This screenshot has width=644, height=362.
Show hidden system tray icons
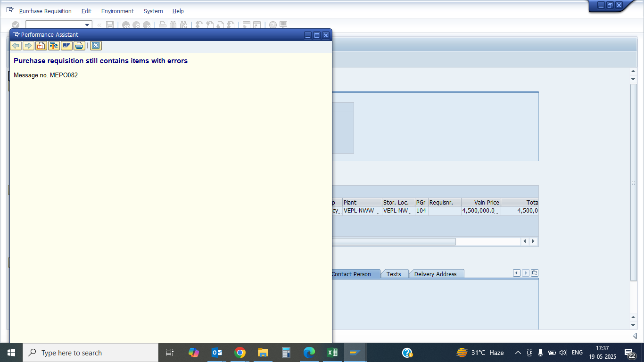coord(518,353)
